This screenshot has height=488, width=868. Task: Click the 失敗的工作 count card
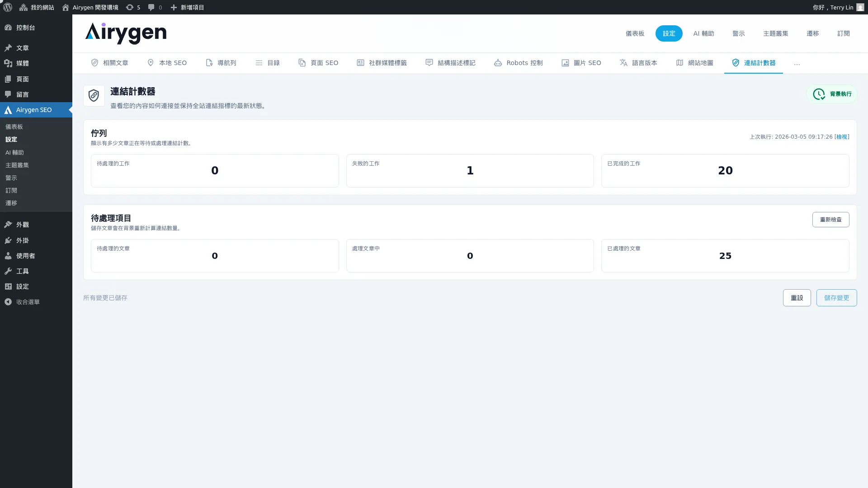point(470,171)
